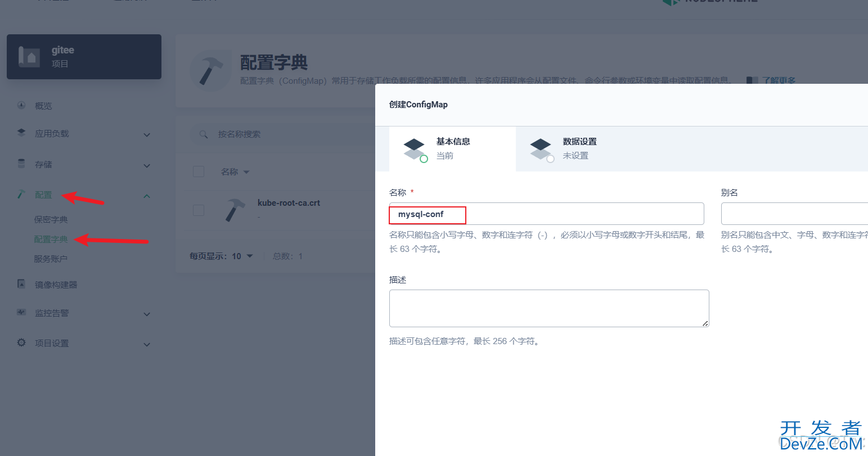The height and width of the screenshot is (456, 868).
Task: Open 服务账户 submenu item
Action: tap(51, 259)
